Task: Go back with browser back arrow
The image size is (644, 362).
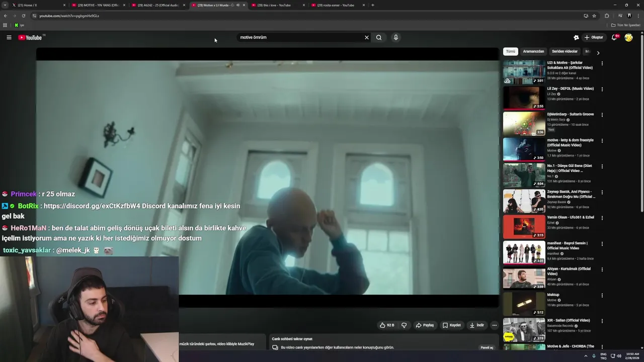Action: [x=6, y=16]
